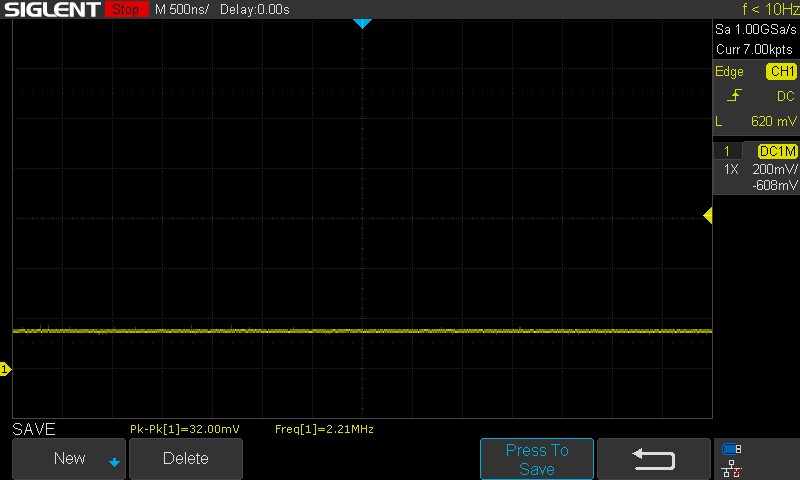Click the rising edge slope icon
The width and height of the screenshot is (800, 480).
(734, 95)
